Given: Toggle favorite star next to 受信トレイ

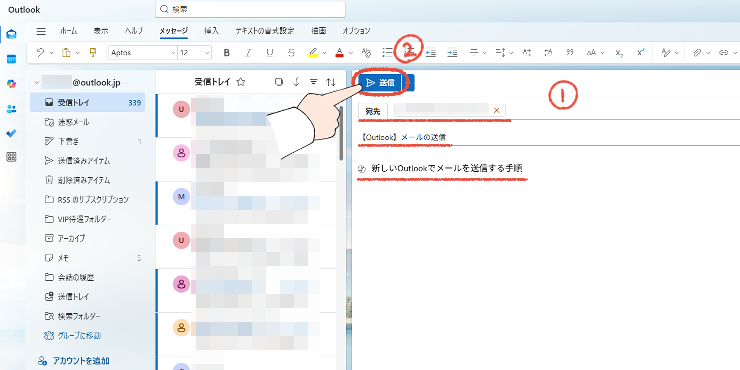Looking at the screenshot, I should tap(241, 82).
